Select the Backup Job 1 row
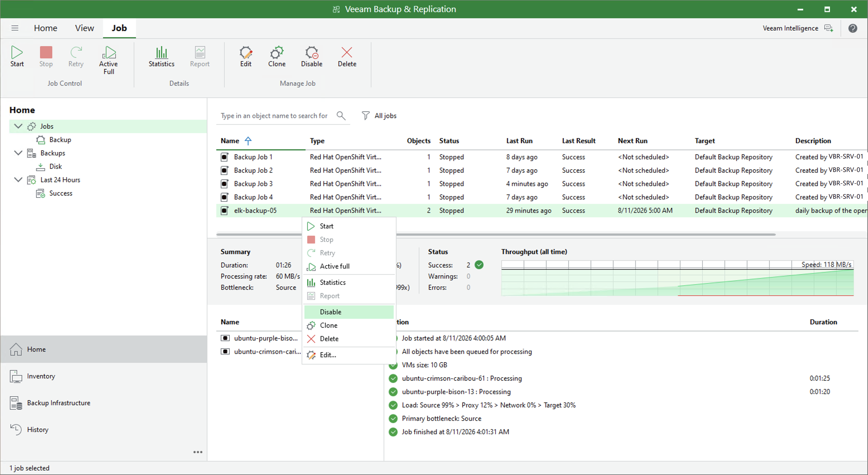The height and width of the screenshot is (475, 868). [x=541, y=157]
